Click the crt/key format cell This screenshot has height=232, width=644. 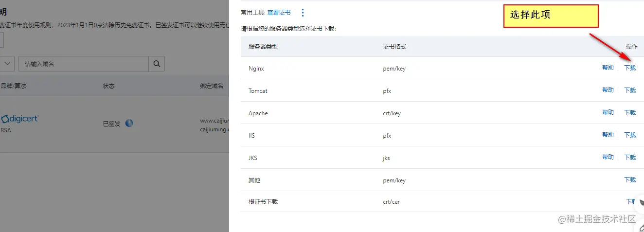tap(392, 113)
